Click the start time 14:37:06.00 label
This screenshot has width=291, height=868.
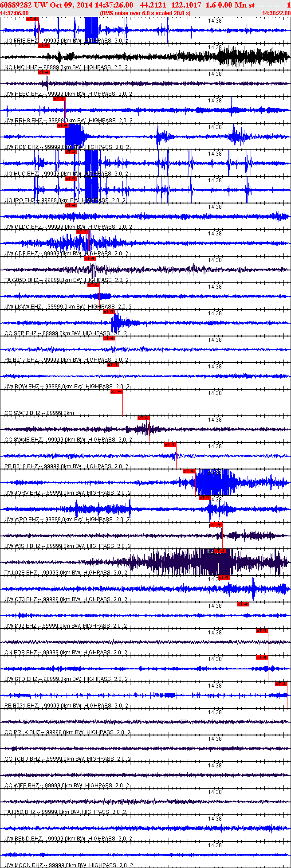15,13
